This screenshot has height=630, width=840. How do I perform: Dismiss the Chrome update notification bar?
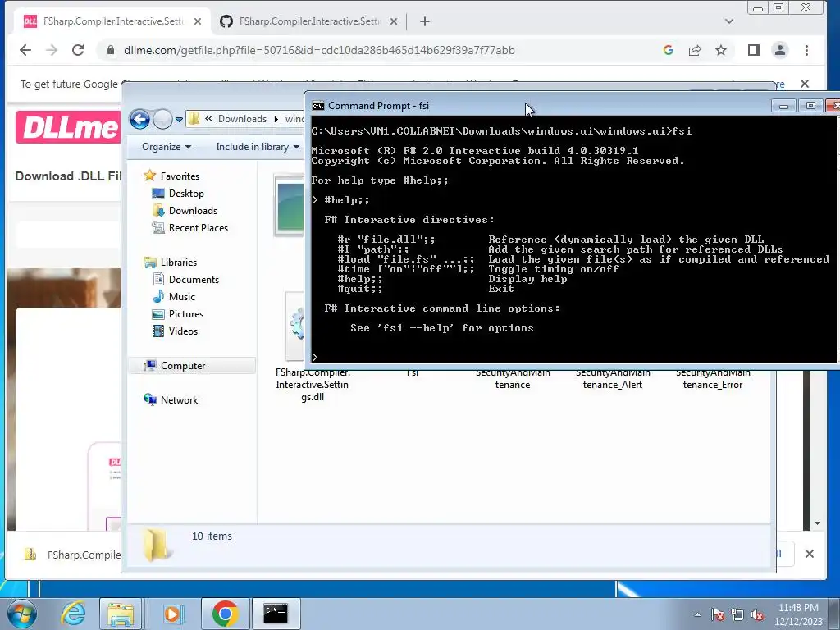805,84
